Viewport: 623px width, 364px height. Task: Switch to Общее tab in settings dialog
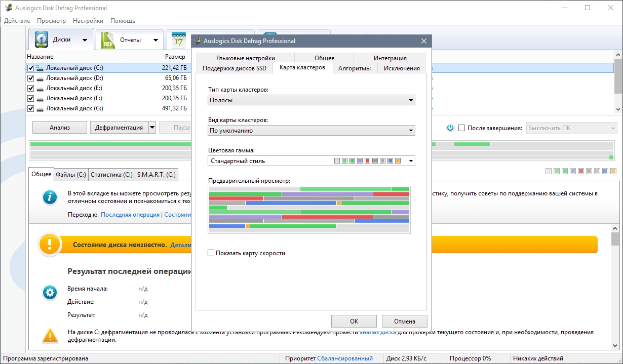(324, 58)
